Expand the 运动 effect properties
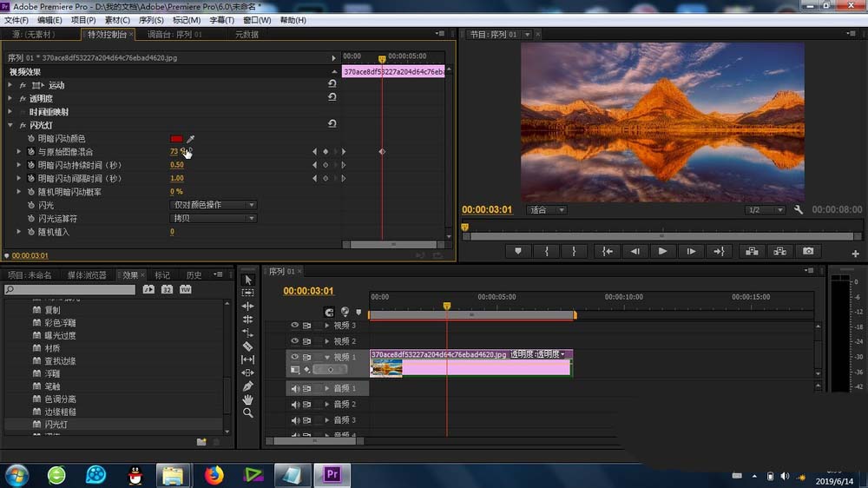This screenshot has height=488, width=868. (x=10, y=85)
